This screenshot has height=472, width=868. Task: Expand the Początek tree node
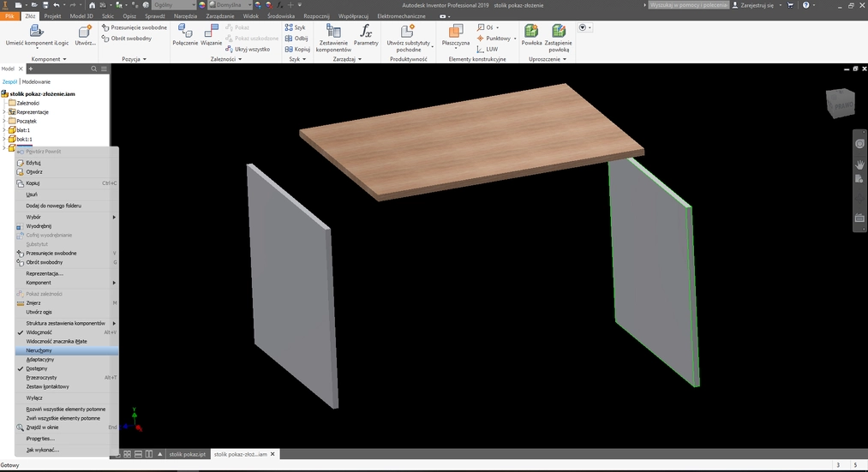coord(4,121)
